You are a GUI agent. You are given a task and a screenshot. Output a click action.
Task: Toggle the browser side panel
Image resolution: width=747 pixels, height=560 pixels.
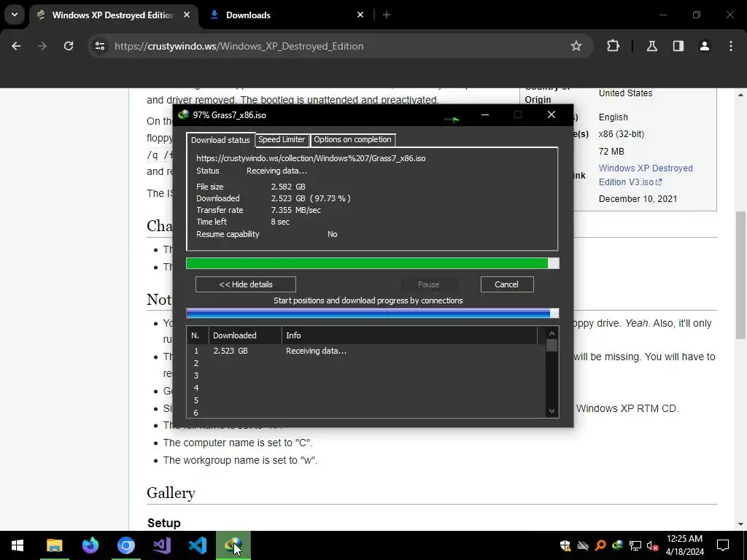pos(678,46)
